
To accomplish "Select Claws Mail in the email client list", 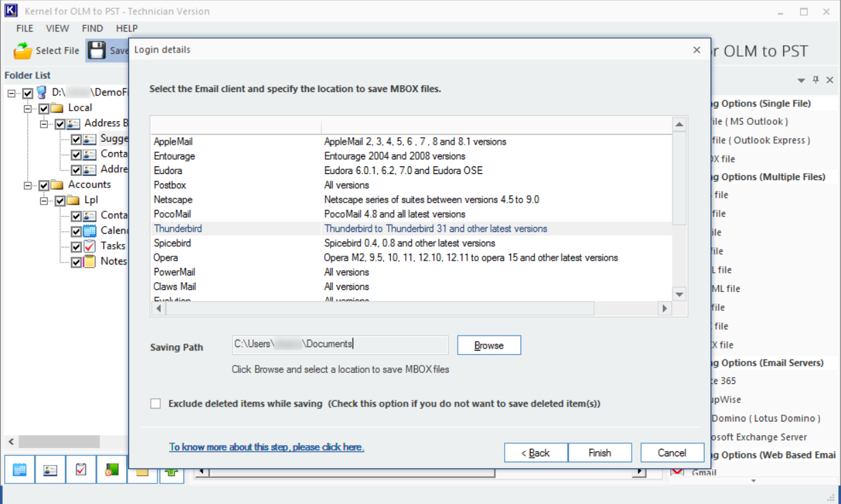I will 411,286.
